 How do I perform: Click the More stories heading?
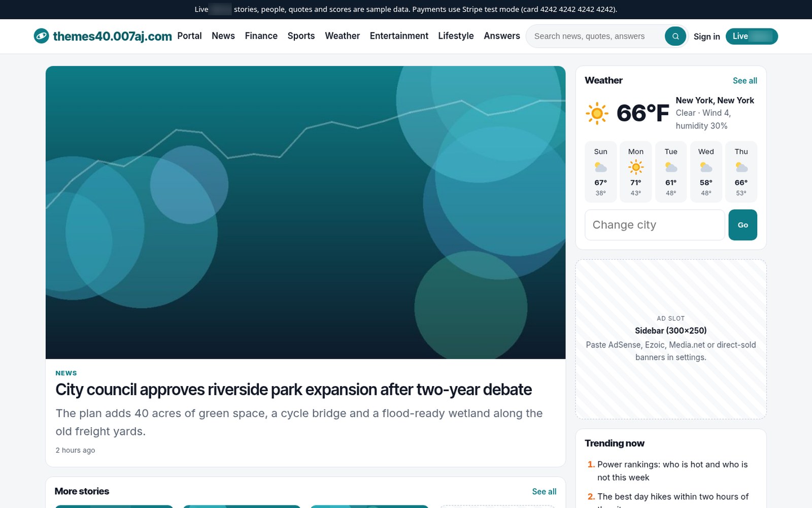click(x=82, y=491)
